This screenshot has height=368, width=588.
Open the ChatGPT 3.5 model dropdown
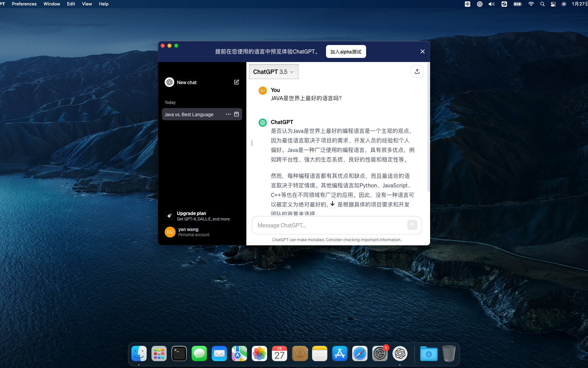(273, 72)
